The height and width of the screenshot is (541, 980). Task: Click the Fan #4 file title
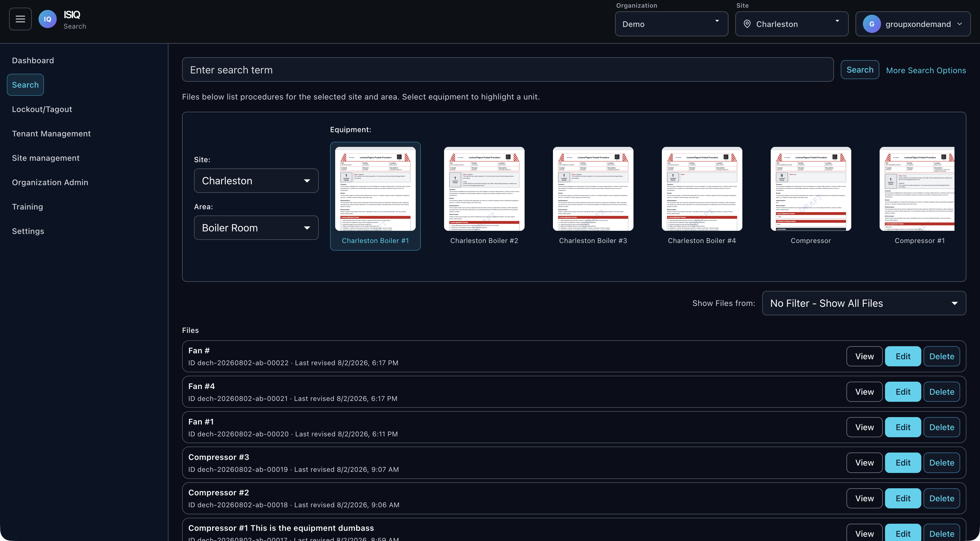coord(202,386)
